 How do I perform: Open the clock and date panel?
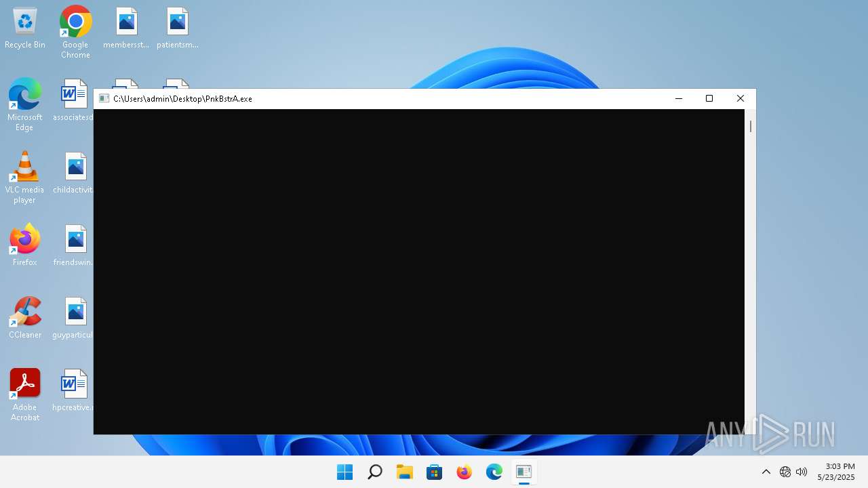pos(836,472)
